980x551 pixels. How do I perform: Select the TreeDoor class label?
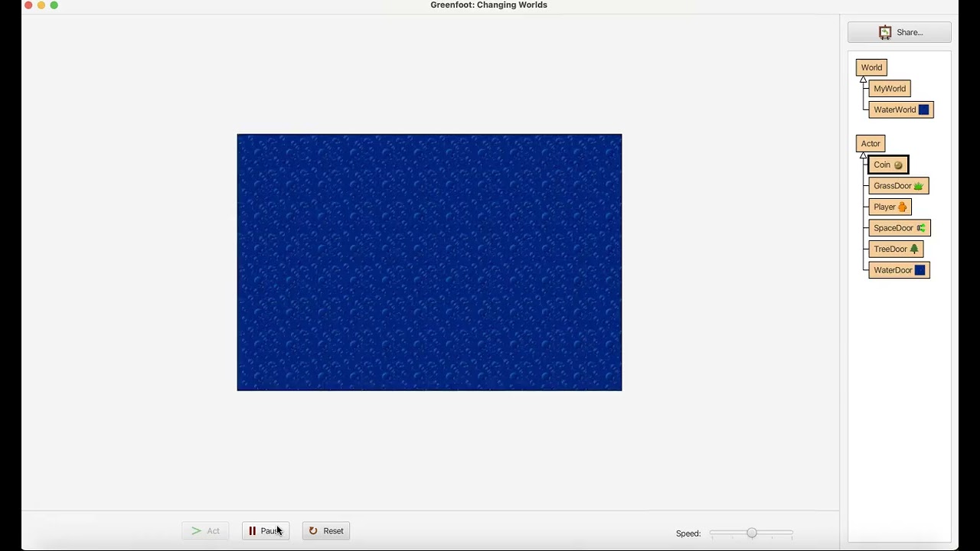[x=890, y=249]
